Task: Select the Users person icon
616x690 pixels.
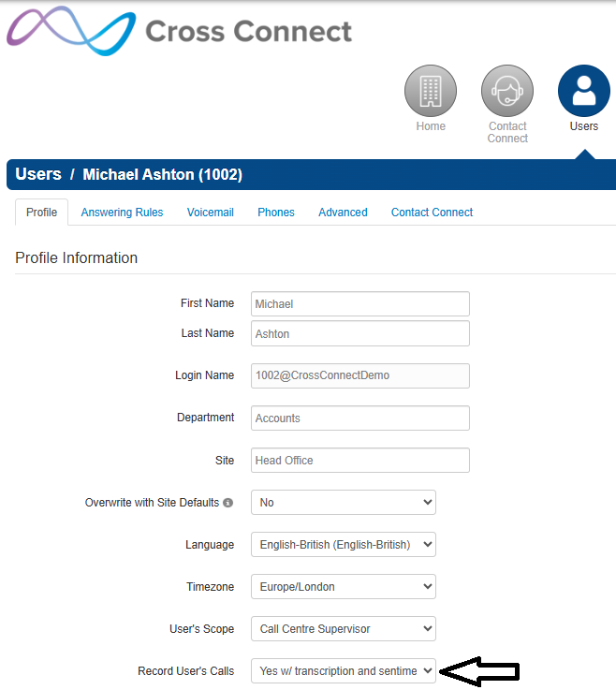Action: coord(584,91)
